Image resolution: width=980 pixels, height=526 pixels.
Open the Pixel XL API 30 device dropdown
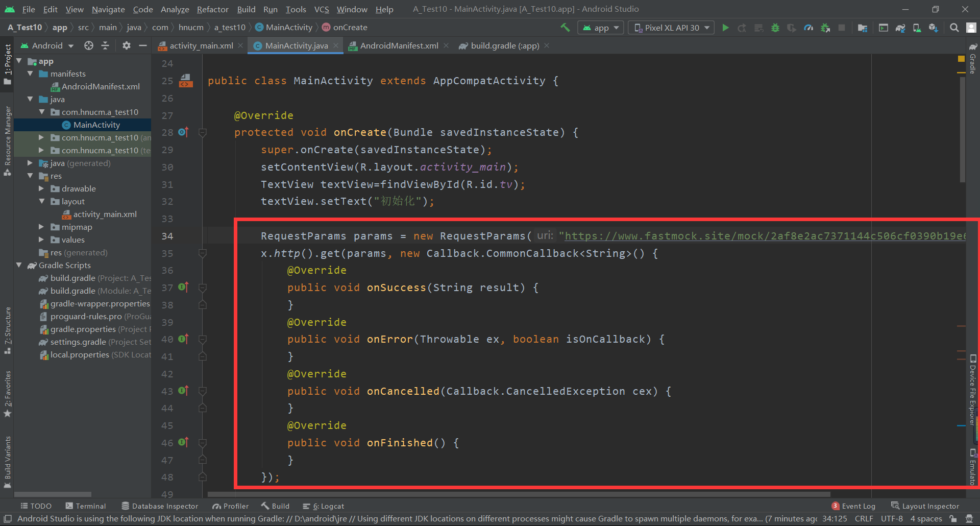(671, 28)
